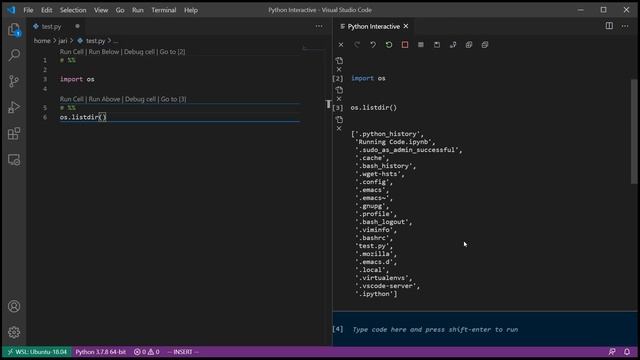Expand the jari breadcrumb
Viewport: 640px width, 360px height.
click(x=62, y=41)
